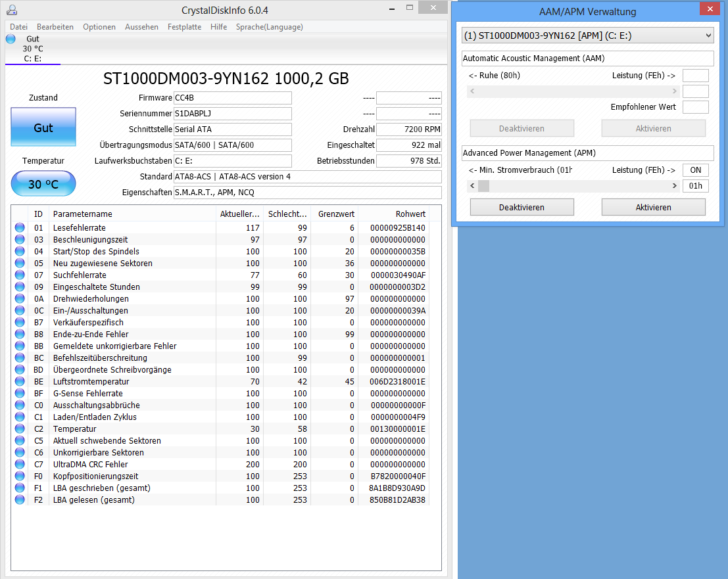Screen dimensions: 728x579
Task: Click Aktivieren under Automatic Acoustic Management
Action: 653,129
